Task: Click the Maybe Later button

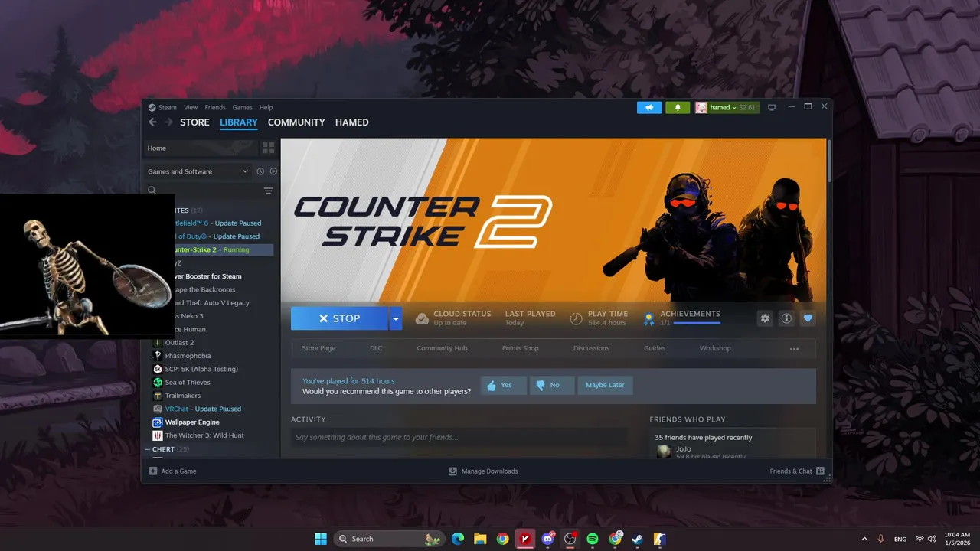Action: tap(605, 386)
